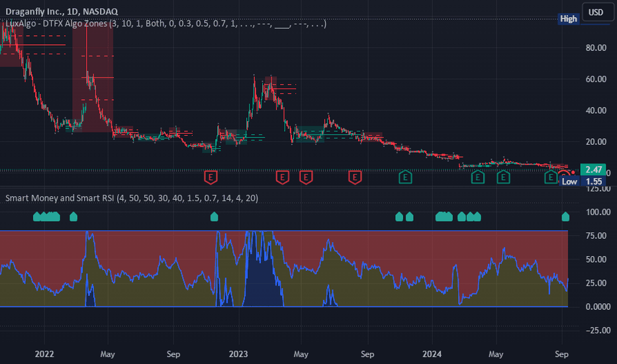Click the 0.0000 indicator axis label

(x=598, y=306)
